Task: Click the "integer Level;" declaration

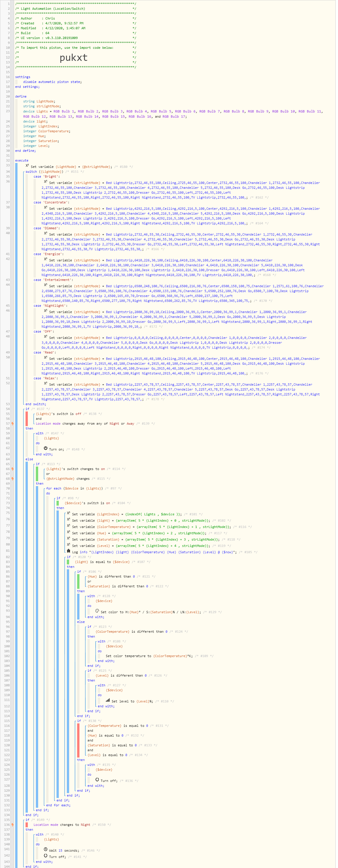Action: tap(36, 146)
